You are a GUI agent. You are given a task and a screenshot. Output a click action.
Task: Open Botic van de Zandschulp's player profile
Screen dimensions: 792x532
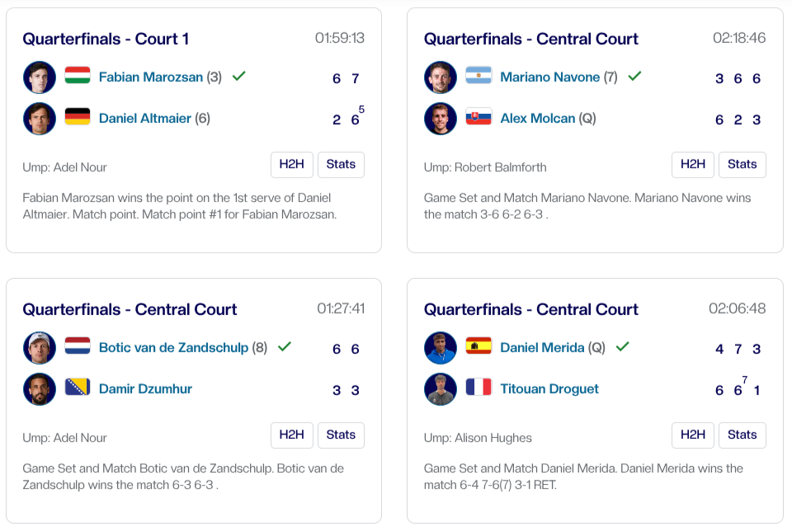(x=173, y=347)
